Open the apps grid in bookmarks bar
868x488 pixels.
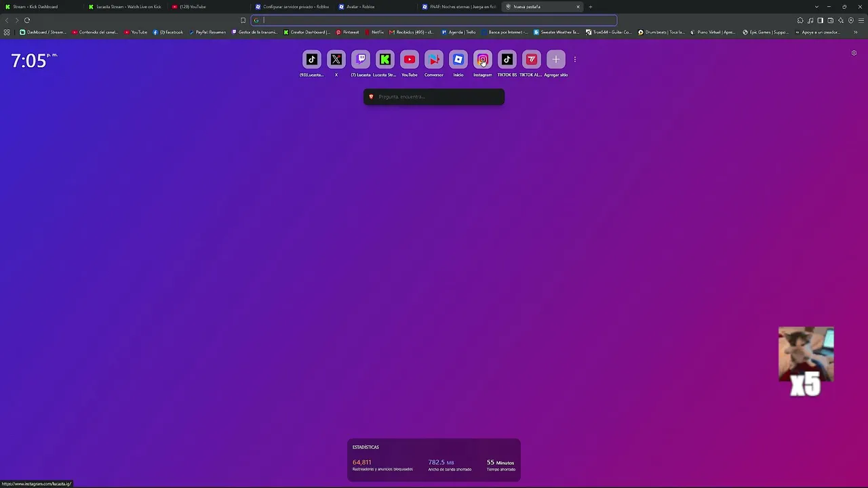[x=7, y=32]
